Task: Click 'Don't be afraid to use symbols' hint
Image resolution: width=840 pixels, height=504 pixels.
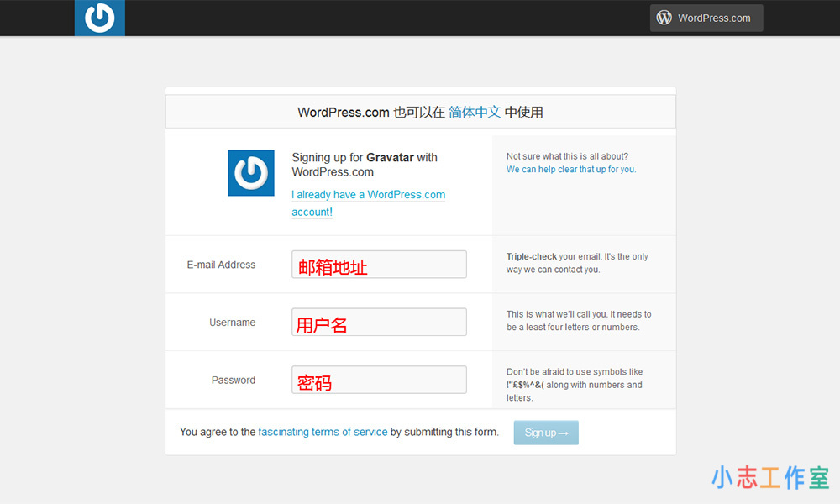Action: pos(575,385)
